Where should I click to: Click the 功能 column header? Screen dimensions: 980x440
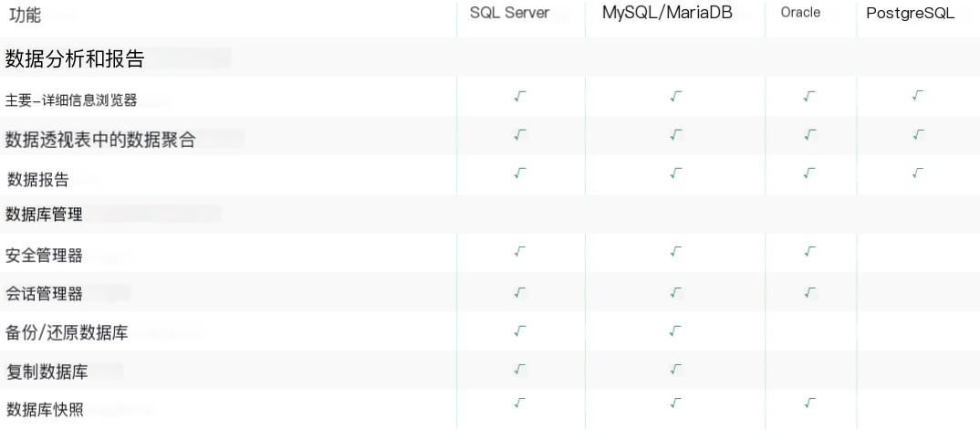(x=25, y=15)
